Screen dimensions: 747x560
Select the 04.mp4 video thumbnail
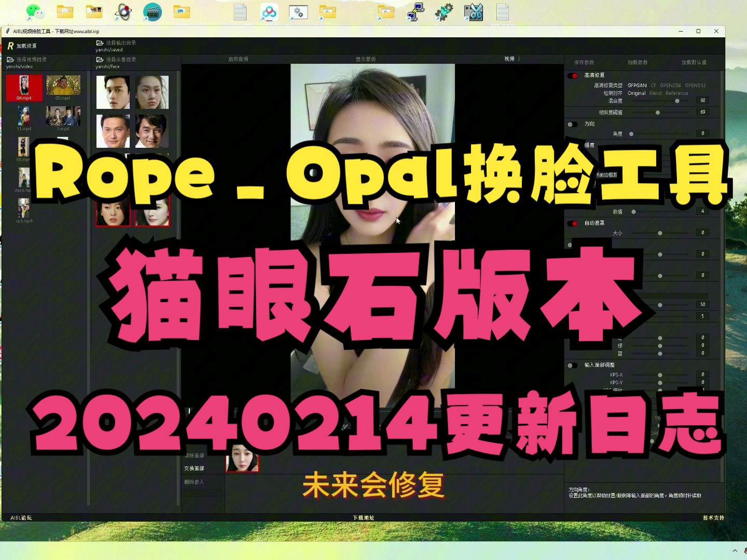(x=24, y=88)
